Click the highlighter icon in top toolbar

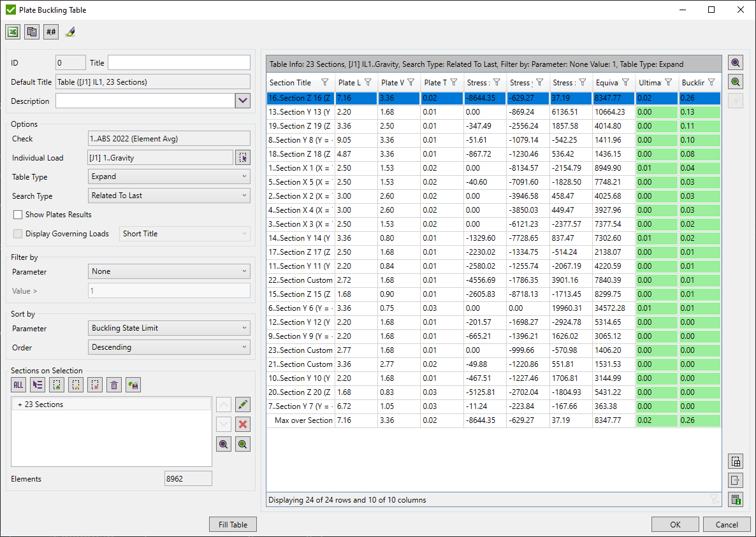point(70,32)
